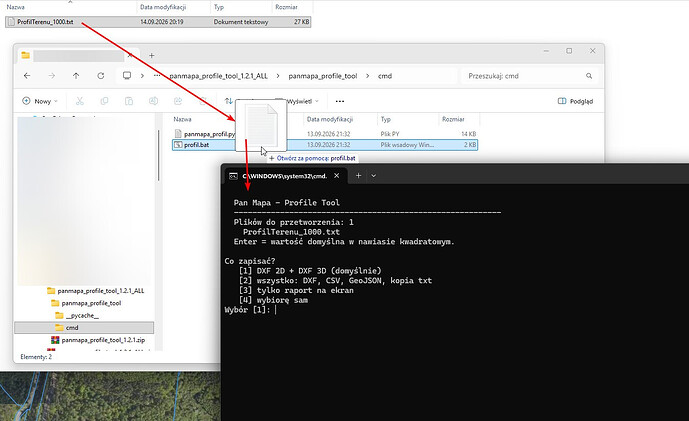Open the See more three-dots toolbar menu
This screenshot has height=421, width=689.
(340, 101)
